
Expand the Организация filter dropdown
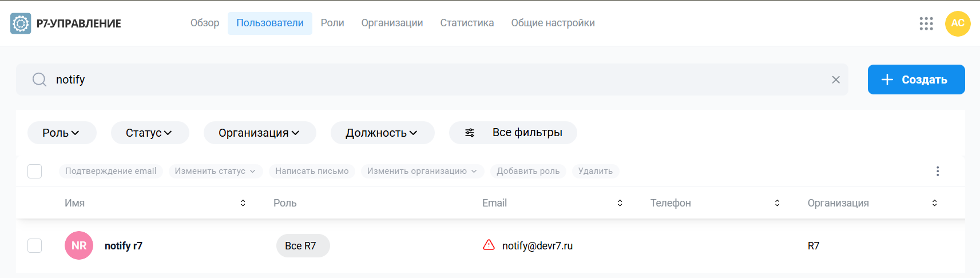(260, 133)
